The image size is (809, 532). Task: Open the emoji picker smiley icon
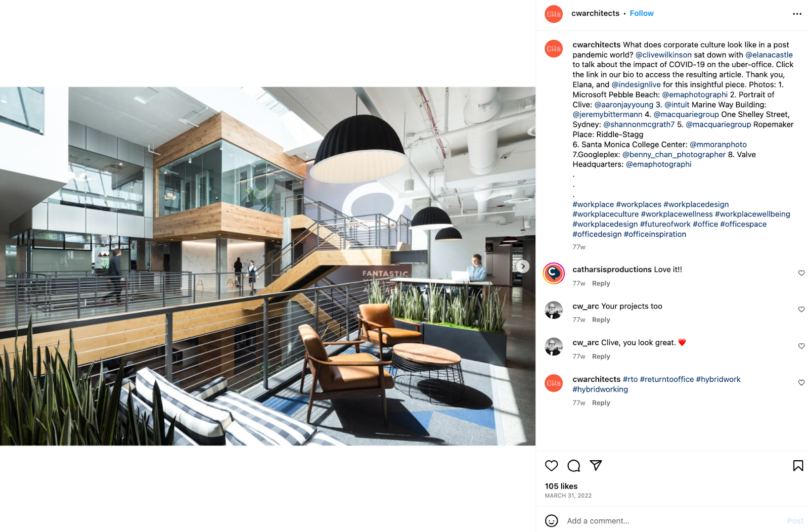[551, 521]
